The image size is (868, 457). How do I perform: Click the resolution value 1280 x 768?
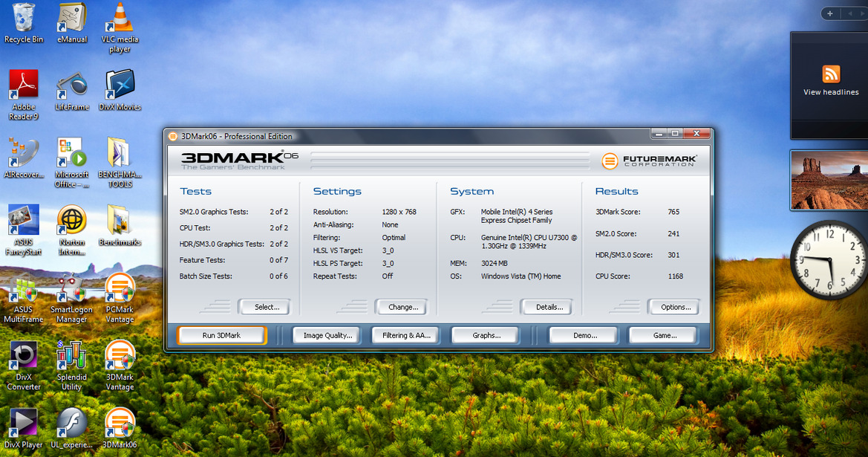tap(399, 213)
